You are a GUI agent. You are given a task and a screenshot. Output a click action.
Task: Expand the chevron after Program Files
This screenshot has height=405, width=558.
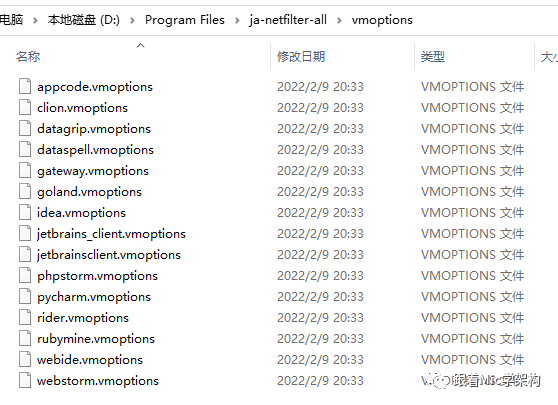[237, 21]
